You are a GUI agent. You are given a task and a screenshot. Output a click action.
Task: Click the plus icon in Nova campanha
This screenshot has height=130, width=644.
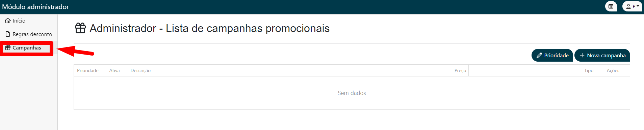point(582,55)
